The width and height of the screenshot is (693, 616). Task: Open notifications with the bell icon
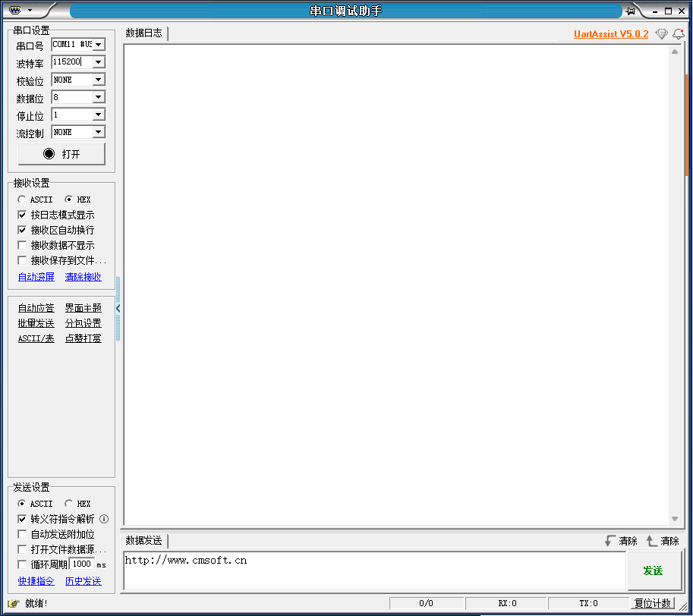click(x=679, y=34)
